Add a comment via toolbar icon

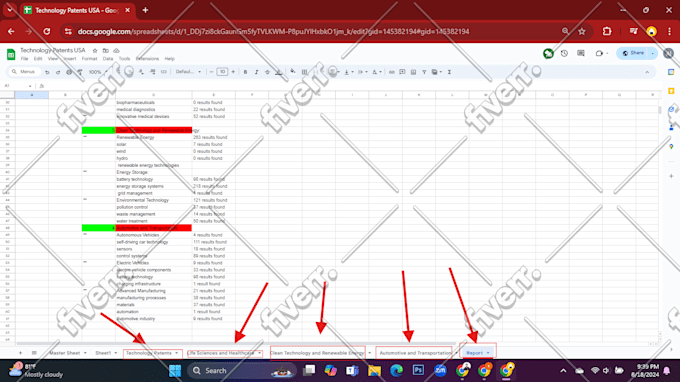coord(402,72)
